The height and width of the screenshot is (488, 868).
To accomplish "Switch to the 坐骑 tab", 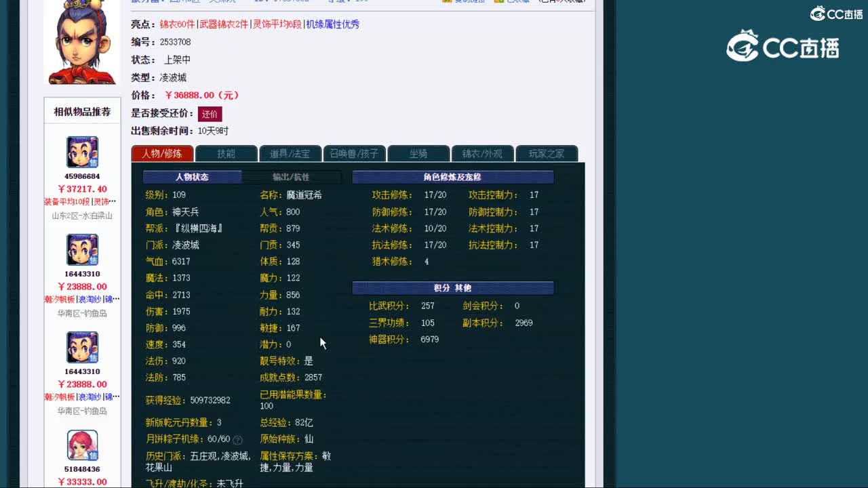I will 418,154.
